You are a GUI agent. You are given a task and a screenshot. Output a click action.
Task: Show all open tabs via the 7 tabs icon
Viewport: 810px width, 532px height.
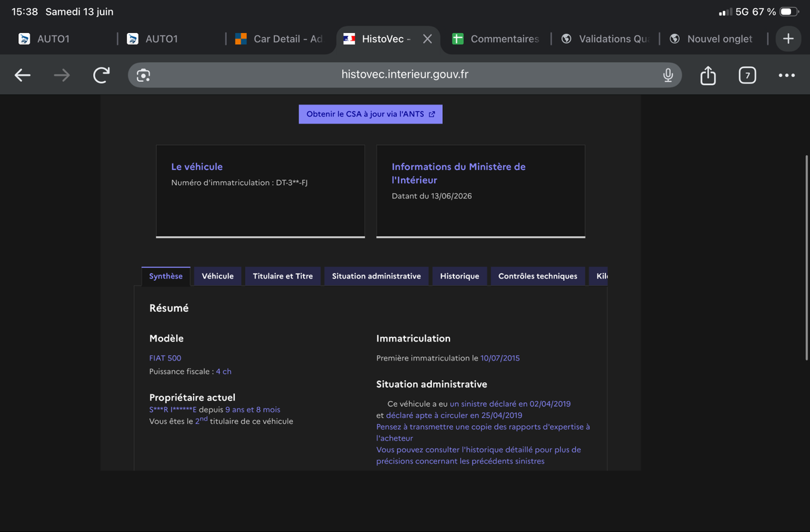coord(747,75)
